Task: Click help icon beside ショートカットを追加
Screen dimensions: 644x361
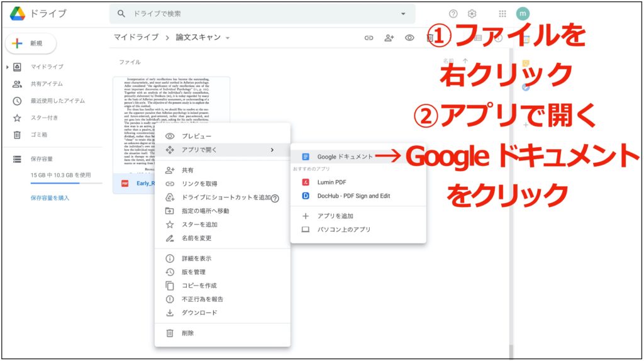Action: [275, 198]
